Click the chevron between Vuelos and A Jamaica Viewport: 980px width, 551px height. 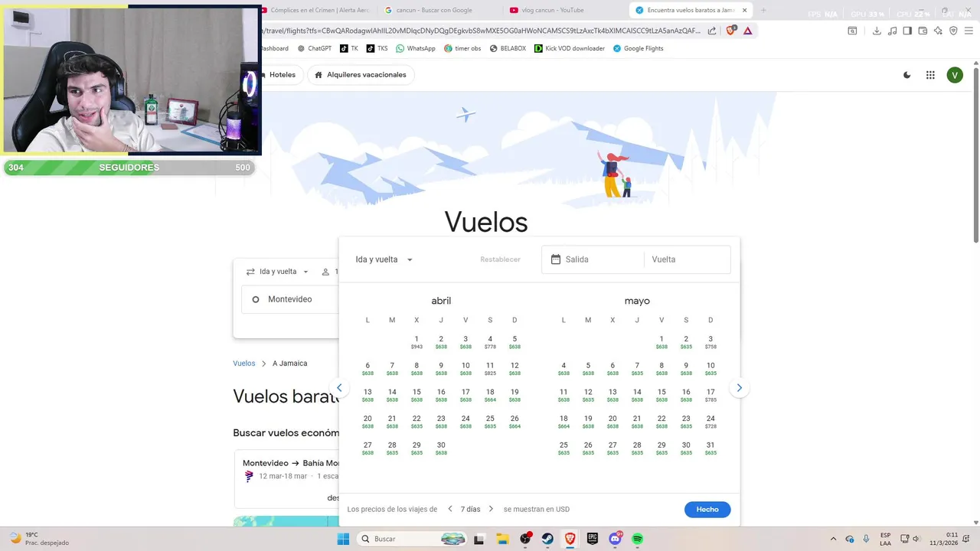(x=263, y=364)
